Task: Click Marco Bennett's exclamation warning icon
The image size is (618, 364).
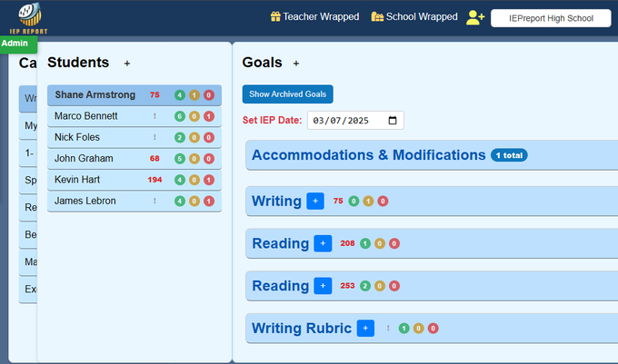Action: [154, 116]
